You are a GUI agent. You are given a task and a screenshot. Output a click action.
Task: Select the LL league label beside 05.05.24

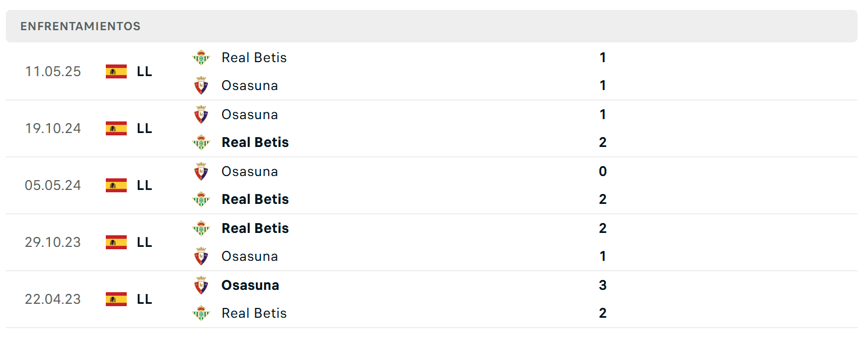click(145, 185)
